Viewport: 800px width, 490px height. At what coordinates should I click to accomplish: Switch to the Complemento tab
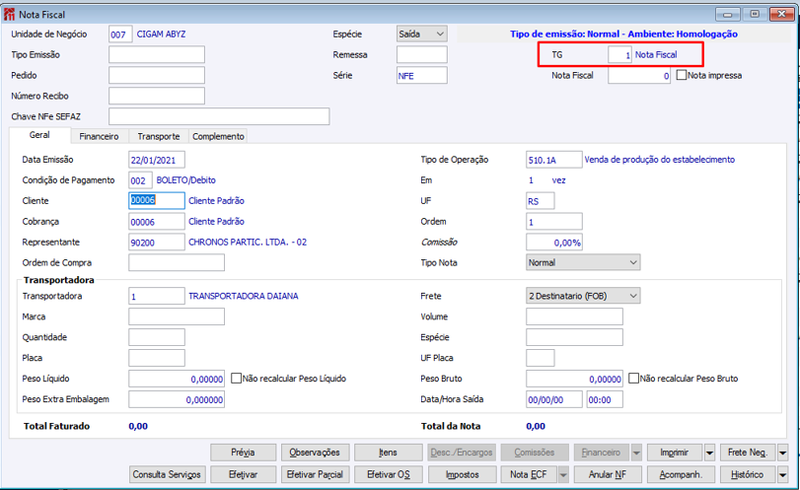tap(218, 136)
